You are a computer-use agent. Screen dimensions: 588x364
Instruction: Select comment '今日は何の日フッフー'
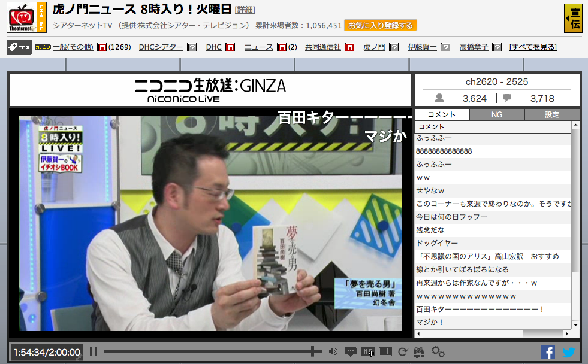493,217
